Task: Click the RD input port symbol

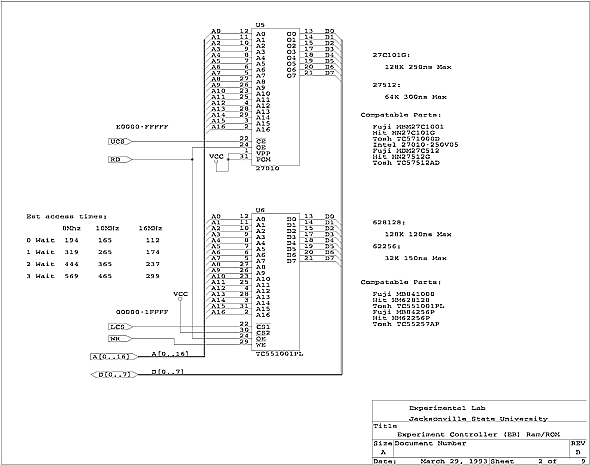Action: 120,160
